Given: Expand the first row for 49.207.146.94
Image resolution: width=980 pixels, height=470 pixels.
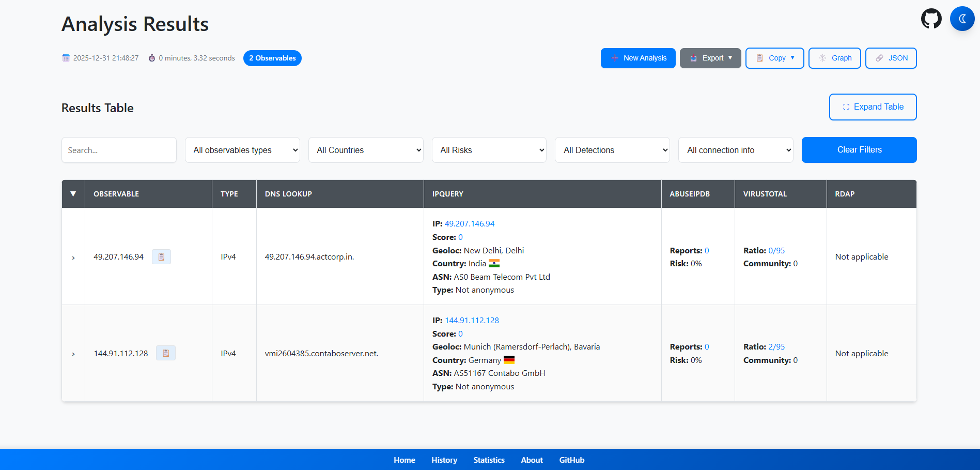Looking at the screenshot, I should [x=73, y=257].
